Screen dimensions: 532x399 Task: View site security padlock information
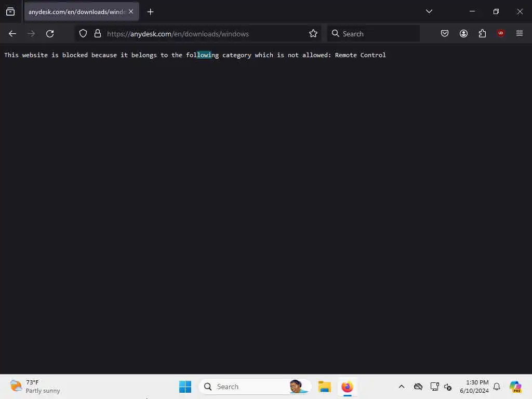(x=98, y=33)
